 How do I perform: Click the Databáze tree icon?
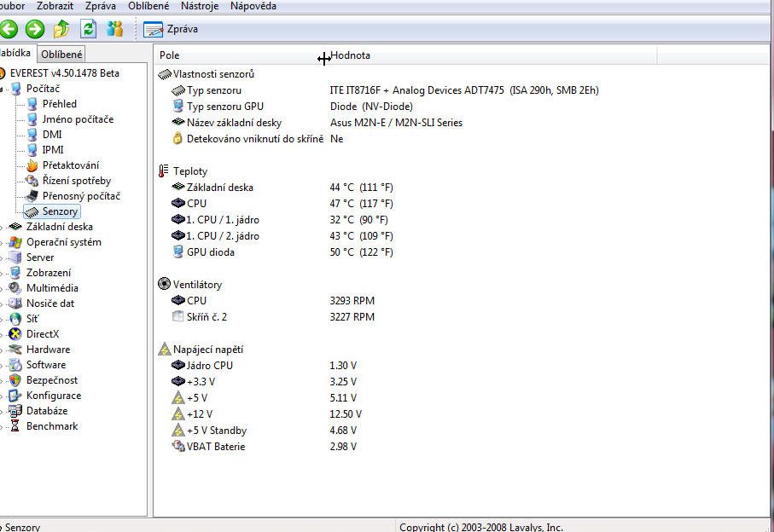tap(16, 411)
